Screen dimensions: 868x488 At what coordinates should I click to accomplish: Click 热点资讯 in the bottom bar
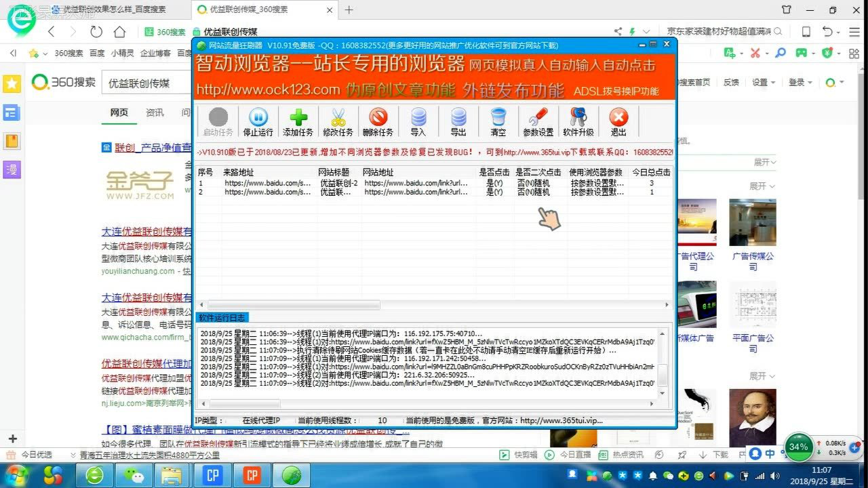coord(622,455)
